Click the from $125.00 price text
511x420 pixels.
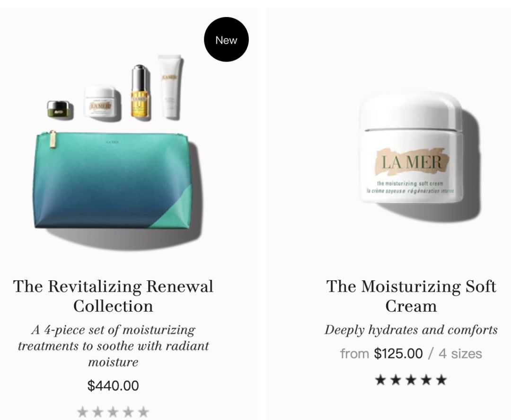381,354
